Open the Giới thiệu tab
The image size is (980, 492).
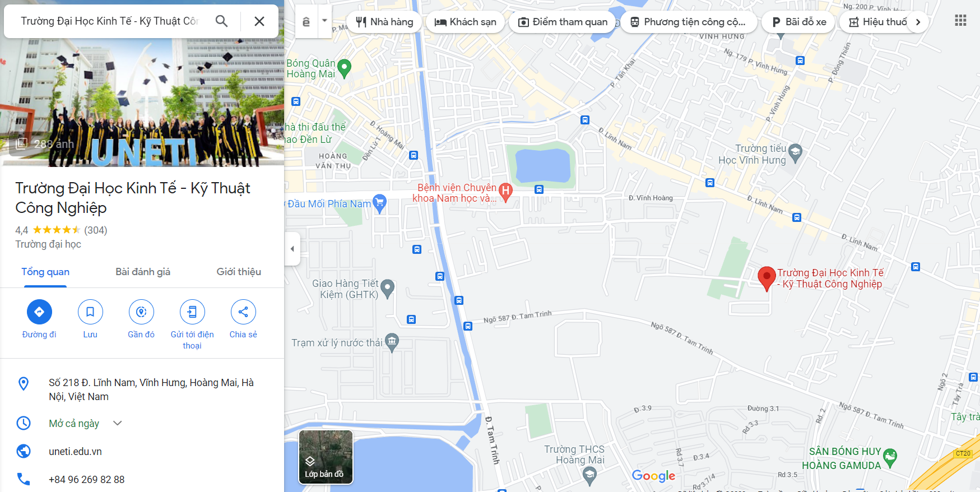239,272
